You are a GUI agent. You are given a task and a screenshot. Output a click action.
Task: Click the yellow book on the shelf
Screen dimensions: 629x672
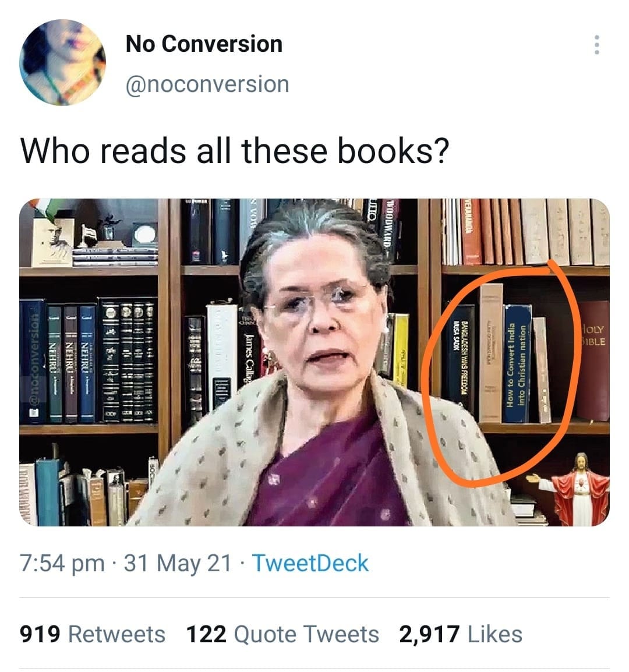401,350
